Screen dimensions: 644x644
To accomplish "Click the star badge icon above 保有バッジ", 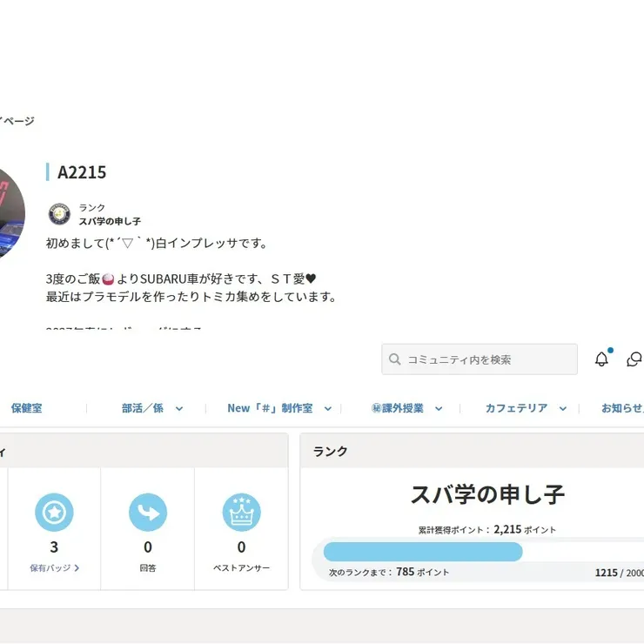I will (54, 513).
